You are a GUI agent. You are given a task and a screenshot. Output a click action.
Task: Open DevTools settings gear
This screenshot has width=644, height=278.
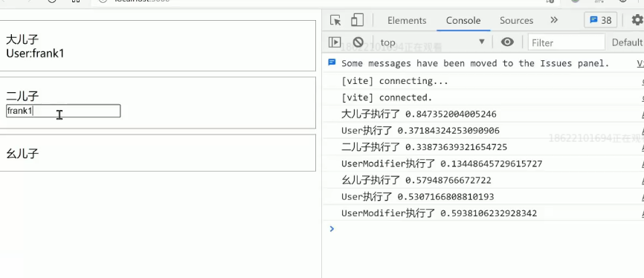point(637,20)
